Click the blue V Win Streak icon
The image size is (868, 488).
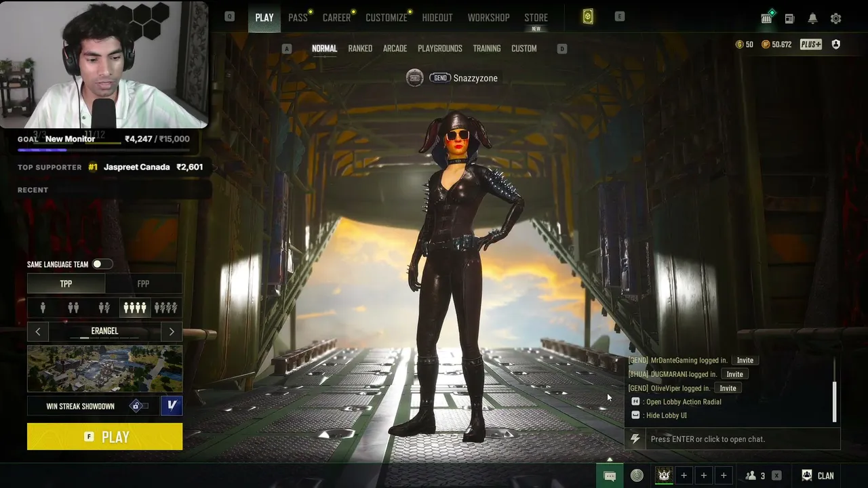pos(172,406)
